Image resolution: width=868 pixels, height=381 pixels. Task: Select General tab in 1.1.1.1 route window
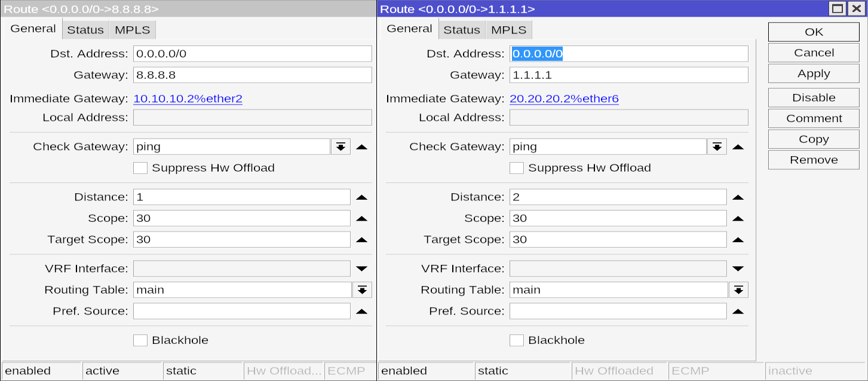click(409, 29)
